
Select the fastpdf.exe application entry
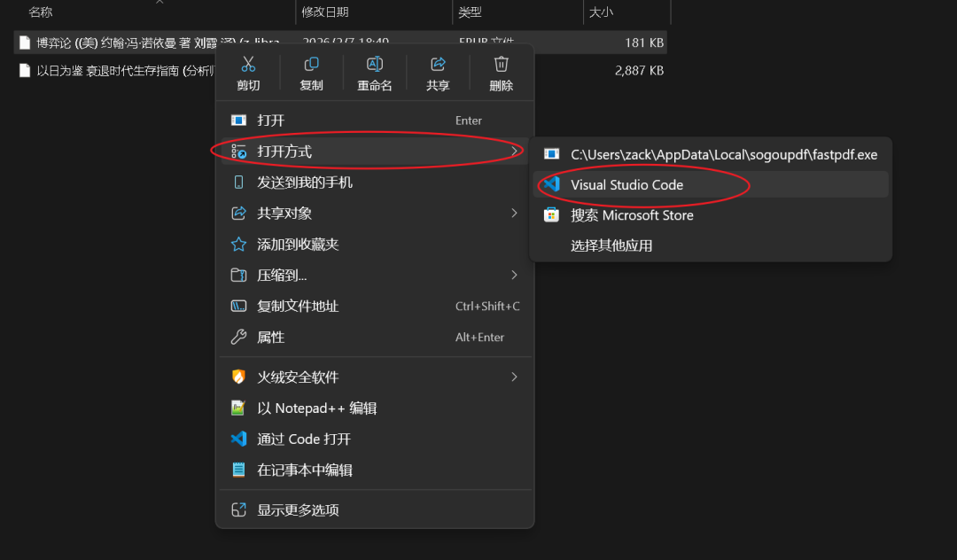pos(723,155)
